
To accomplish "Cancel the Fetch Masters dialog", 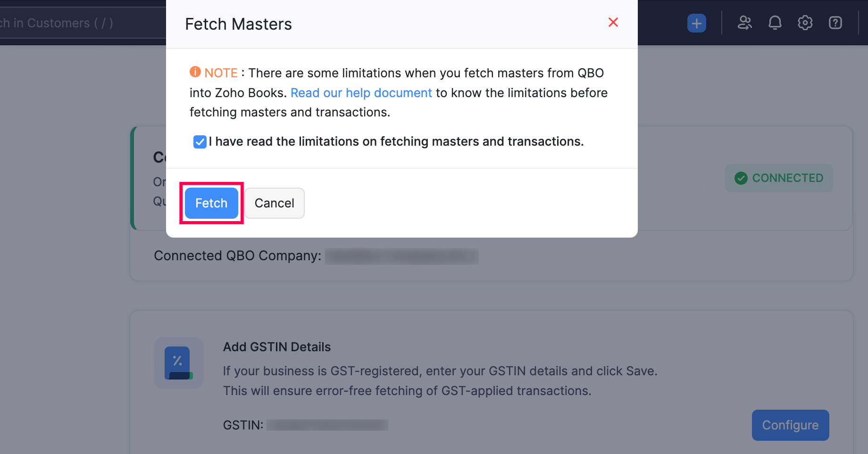I will 274,203.
